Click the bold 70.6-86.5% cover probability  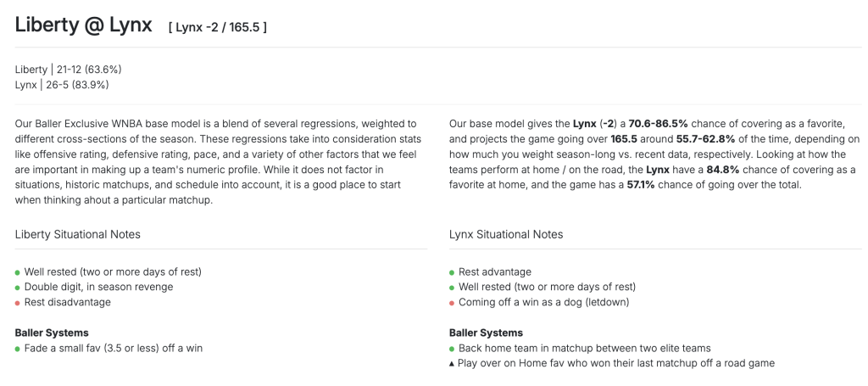658,124
